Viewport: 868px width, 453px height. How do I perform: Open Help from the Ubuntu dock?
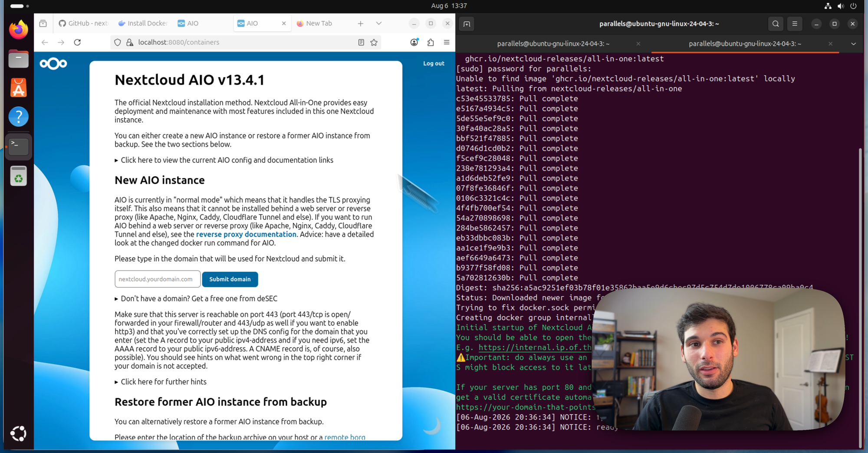click(18, 116)
